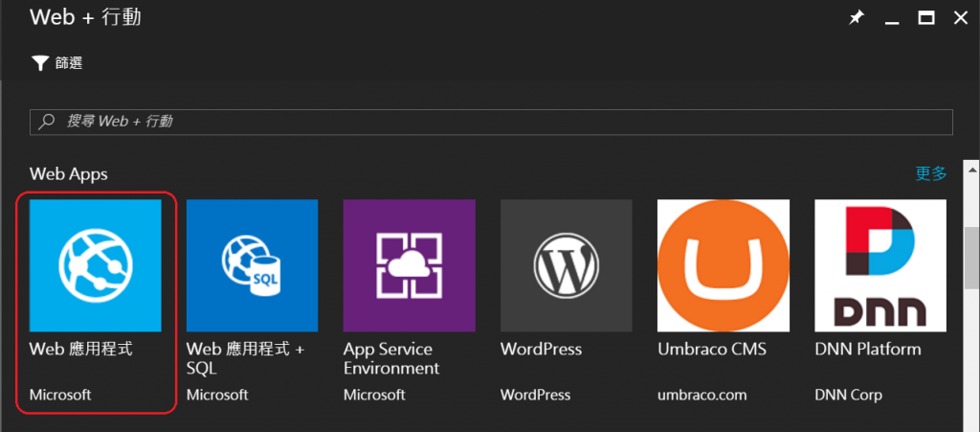Click the Umbraco CMS title label
Viewport: 980px width, 432px height.
pyautogui.click(x=712, y=349)
